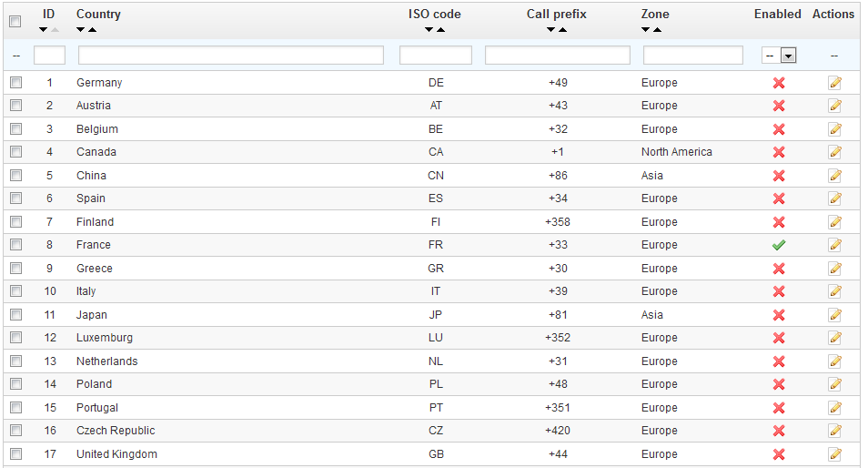Open Spain's edit pencil icon

click(834, 198)
